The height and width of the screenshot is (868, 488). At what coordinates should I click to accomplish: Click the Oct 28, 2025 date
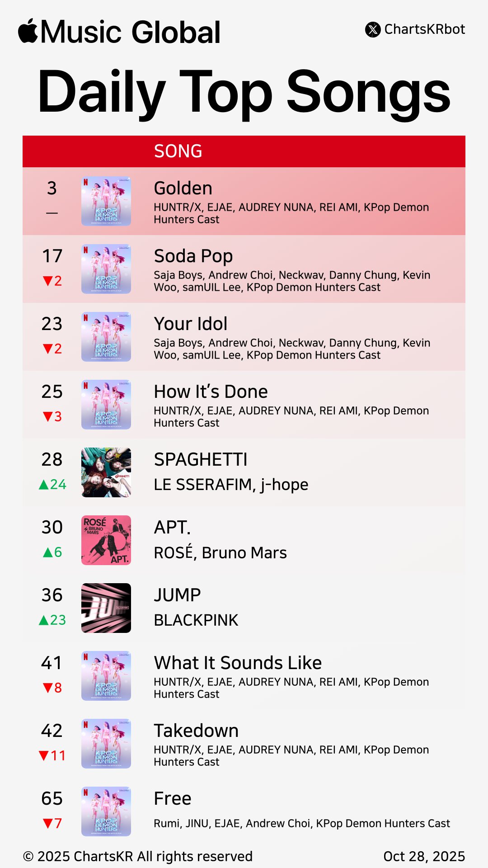tap(424, 856)
